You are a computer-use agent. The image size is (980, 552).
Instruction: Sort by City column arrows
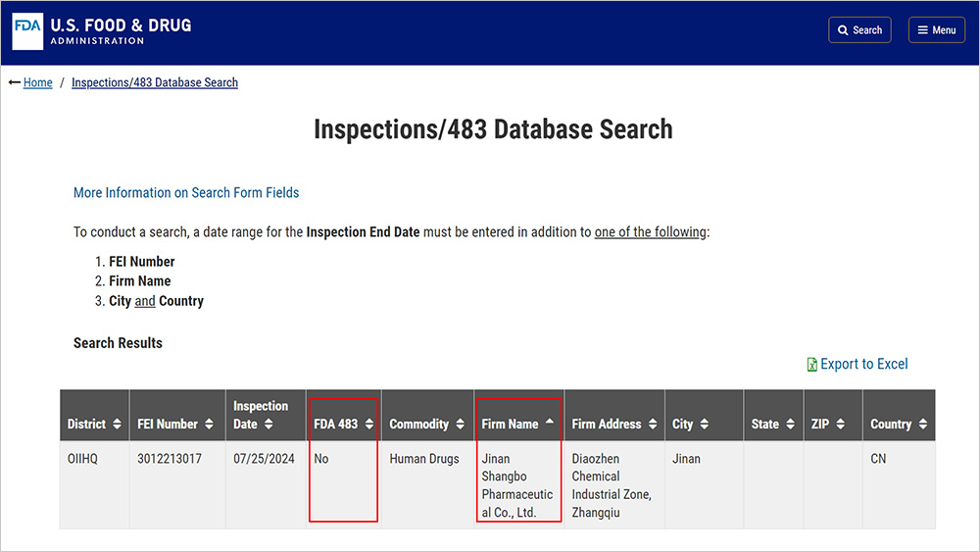tap(705, 424)
